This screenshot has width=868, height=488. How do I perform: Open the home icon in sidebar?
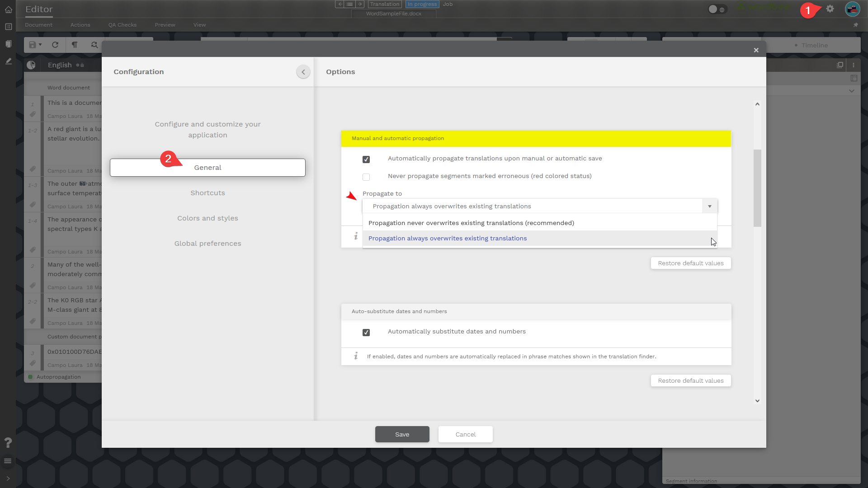(x=8, y=9)
